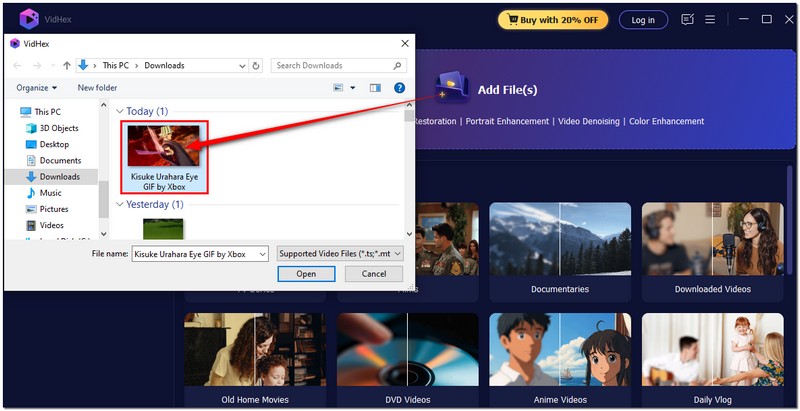Screen dimensions: 800x411
Task: Collapse the Today group
Action: tap(120, 111)
